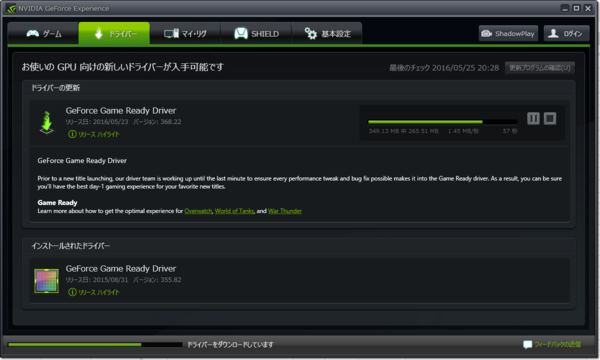Image resolution: width=600 pixels, height=360 pixels.
Task: Click the ログイン login button
Action: pos(567,34)
